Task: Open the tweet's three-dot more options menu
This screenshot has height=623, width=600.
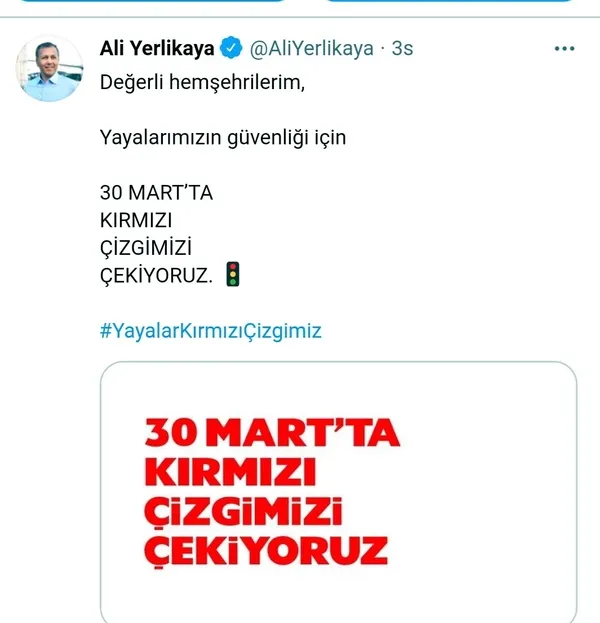Action: click(x=564, y=48)
